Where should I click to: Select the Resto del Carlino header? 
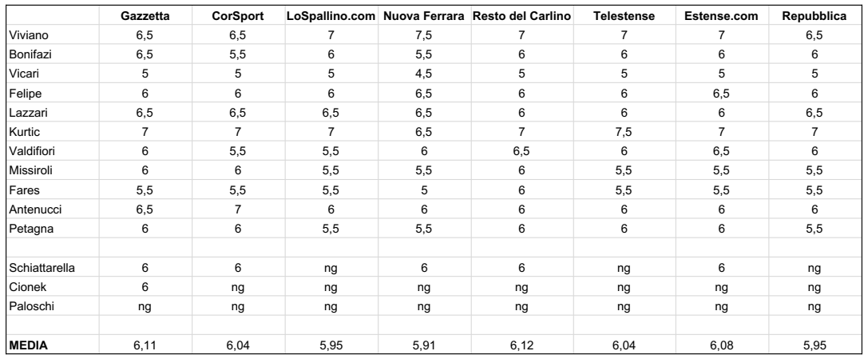[x=521, y=16]
